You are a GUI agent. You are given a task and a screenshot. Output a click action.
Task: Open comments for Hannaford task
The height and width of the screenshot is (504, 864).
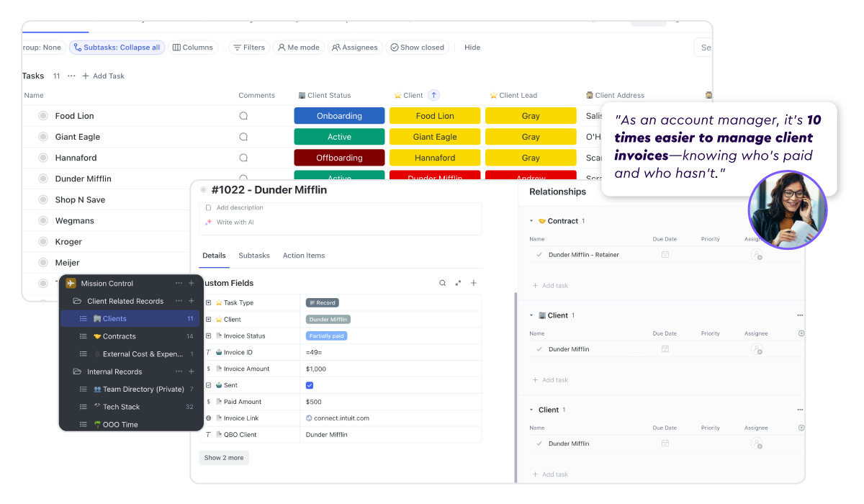(x=243, y=158)
